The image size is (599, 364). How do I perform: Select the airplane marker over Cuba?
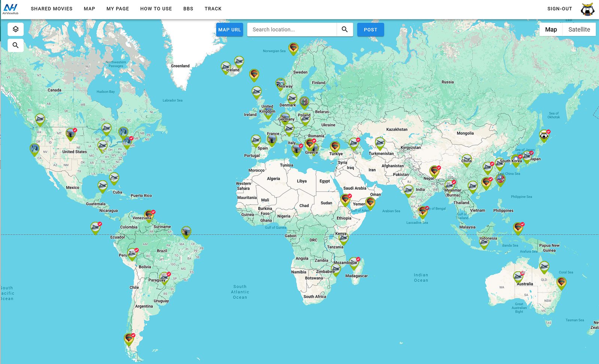[x=114, y=178]
